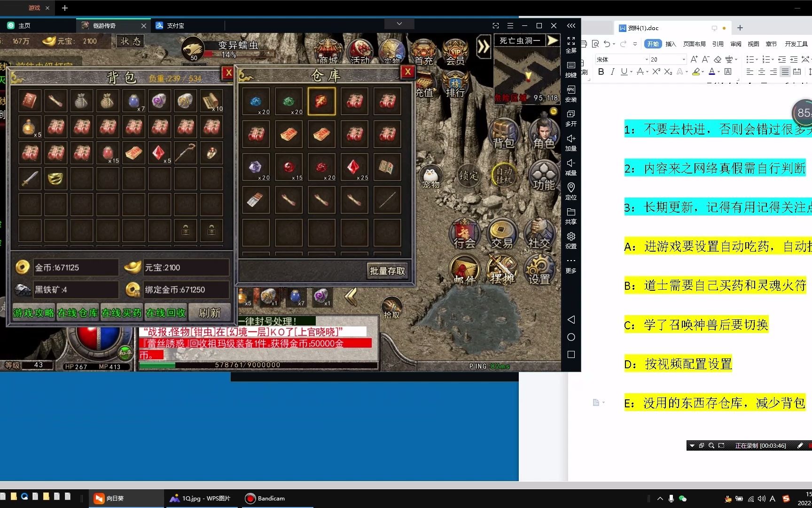The image size is (812, 508).
Task: Open the 背包 backpack icon in game
Action: point(504,135)
